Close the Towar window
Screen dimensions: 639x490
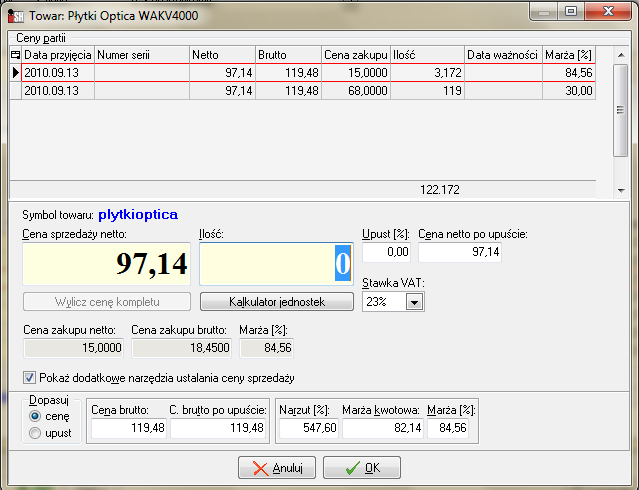608,11
